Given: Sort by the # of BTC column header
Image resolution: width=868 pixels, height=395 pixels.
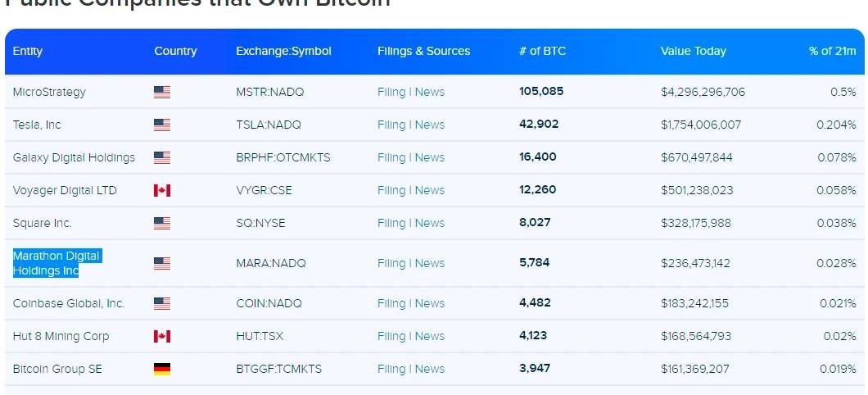Looking at the screenshot, I should coord(542,51).
